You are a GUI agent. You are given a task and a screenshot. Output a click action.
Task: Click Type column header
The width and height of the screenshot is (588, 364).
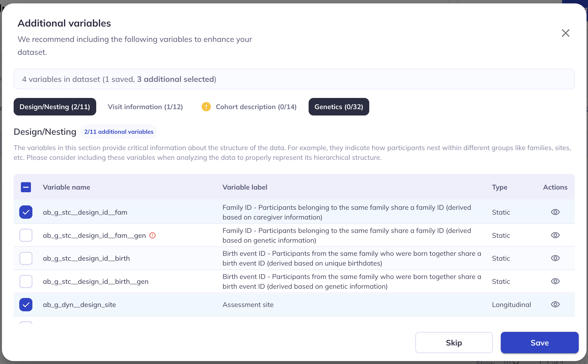[500, 187]
